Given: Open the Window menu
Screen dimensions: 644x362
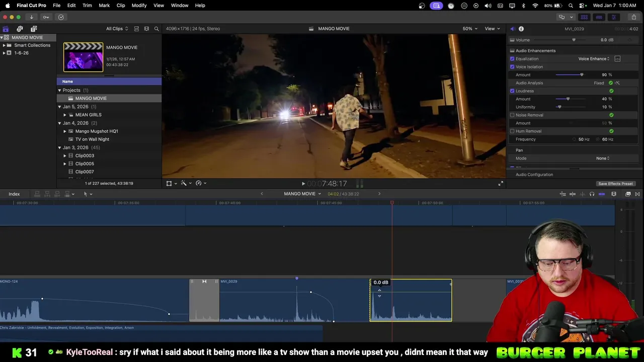Looking at the screenshot, I should click(x=180, y=6).
